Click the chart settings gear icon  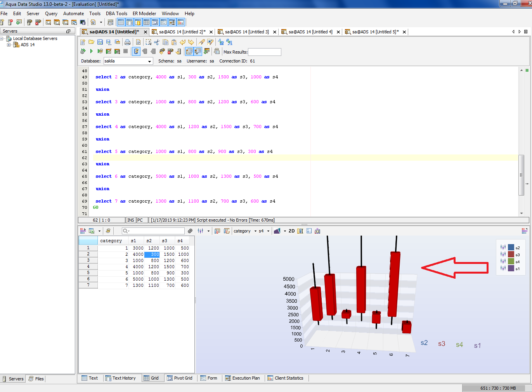coord(190,231)
